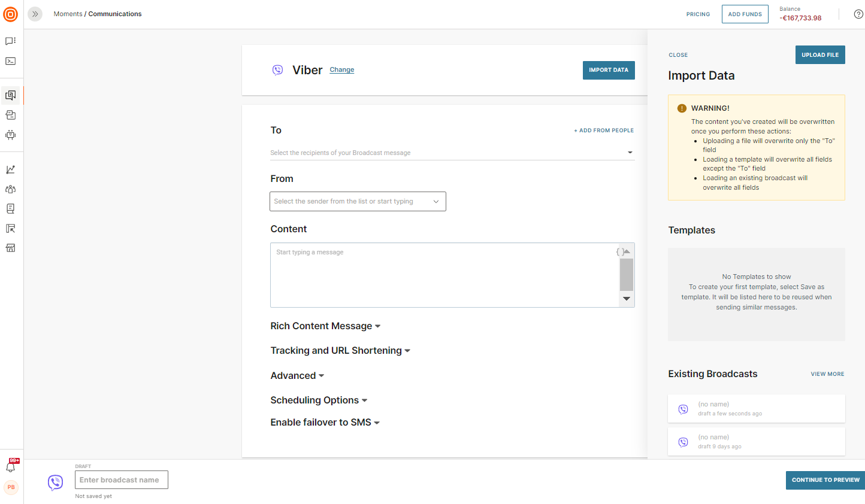Expand Tracking and URL Shortening section
The width and height of the screenshot is (865, 504).
(x=340, y=351)
